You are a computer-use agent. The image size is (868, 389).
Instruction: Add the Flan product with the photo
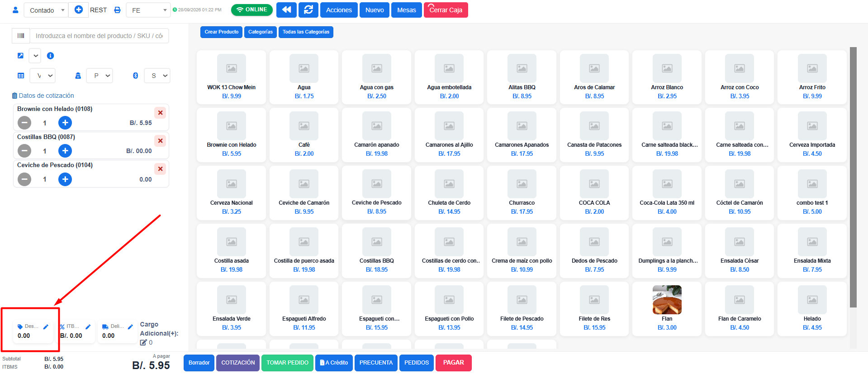[667, 309]
